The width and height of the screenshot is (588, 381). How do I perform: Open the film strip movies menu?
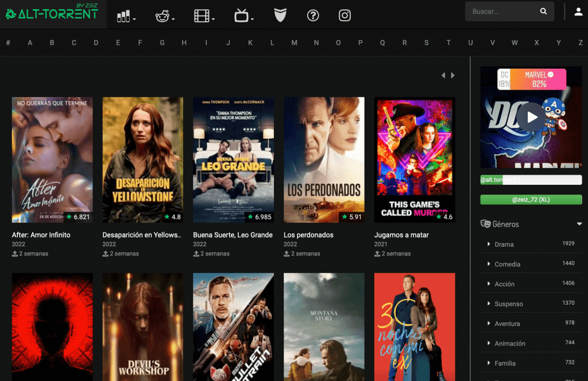(x=203, y=16)
